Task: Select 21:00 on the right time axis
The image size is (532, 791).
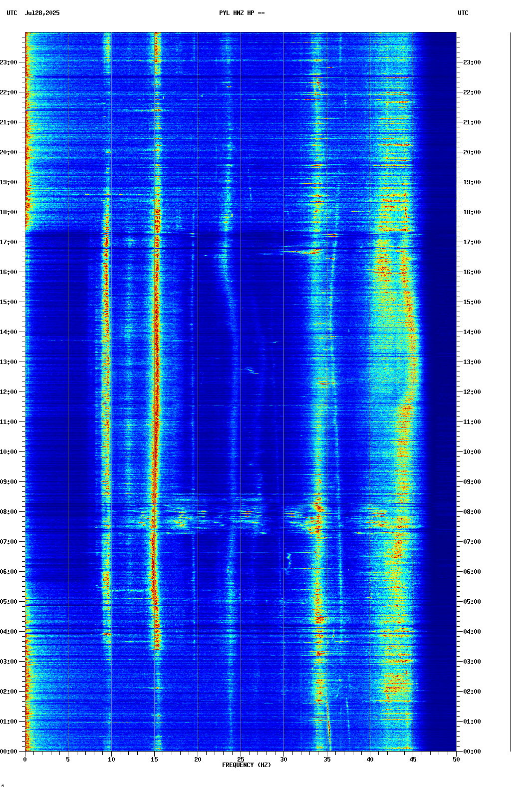Action: [472, 122]
